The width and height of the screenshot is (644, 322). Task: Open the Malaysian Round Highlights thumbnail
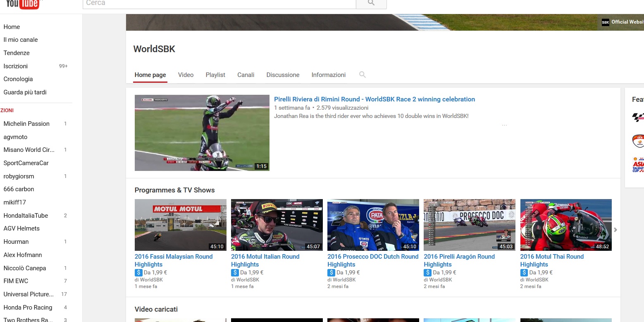pyautogui.click(x=181, y=225)
